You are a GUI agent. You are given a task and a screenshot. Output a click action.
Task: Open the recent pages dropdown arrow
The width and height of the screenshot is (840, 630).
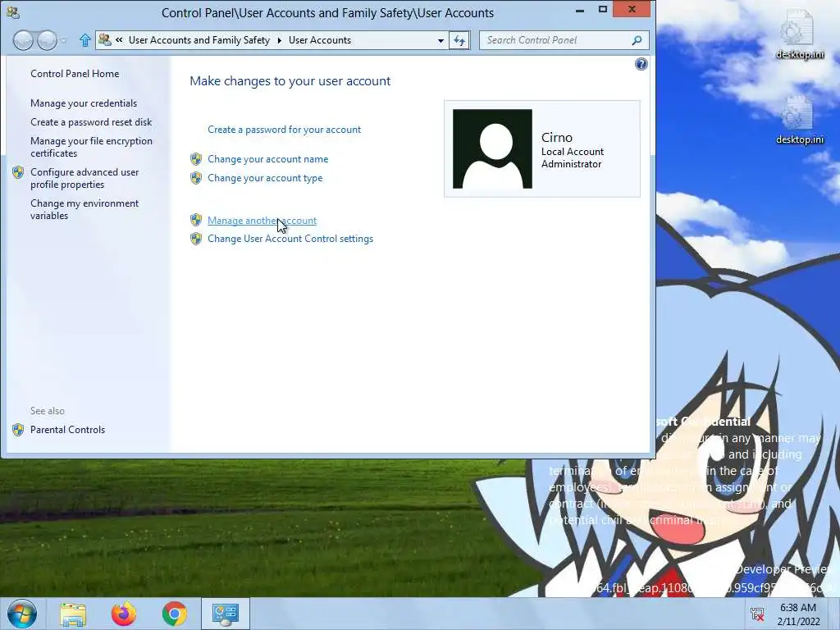(x=64, y=41)
